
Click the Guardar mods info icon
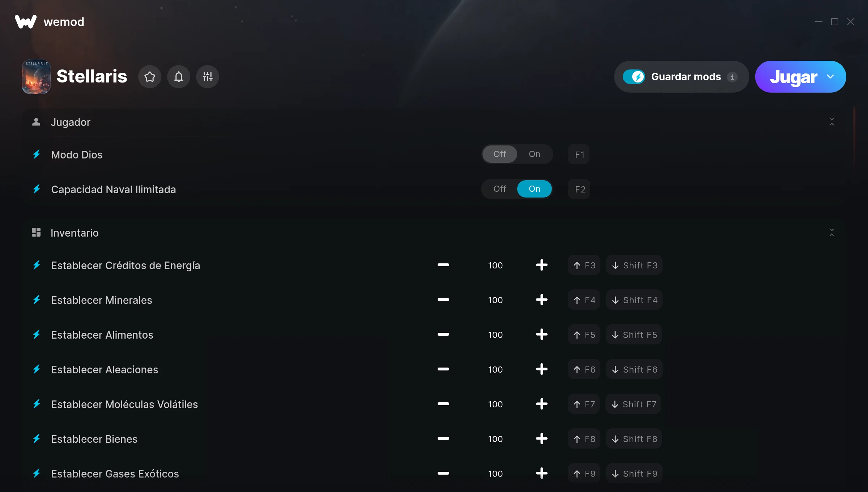pyautogui.click(x=732, y=77)
